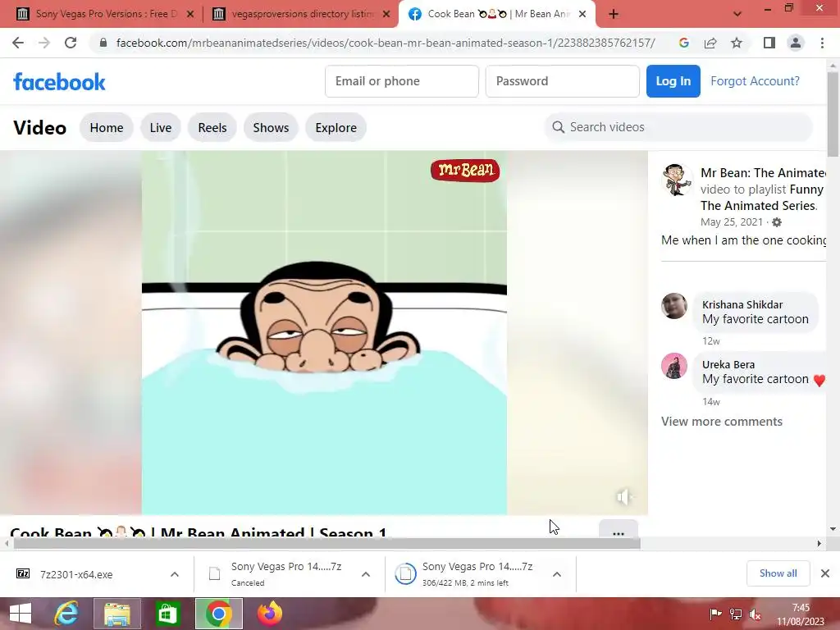Open the Windows Start menu
The image size is (840, 630).
tap(21, 614)
